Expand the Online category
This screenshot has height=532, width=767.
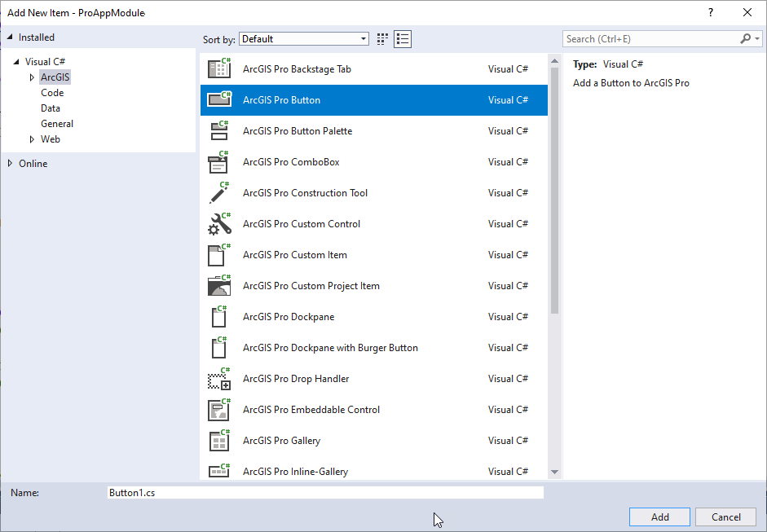[x=10, y=164]
